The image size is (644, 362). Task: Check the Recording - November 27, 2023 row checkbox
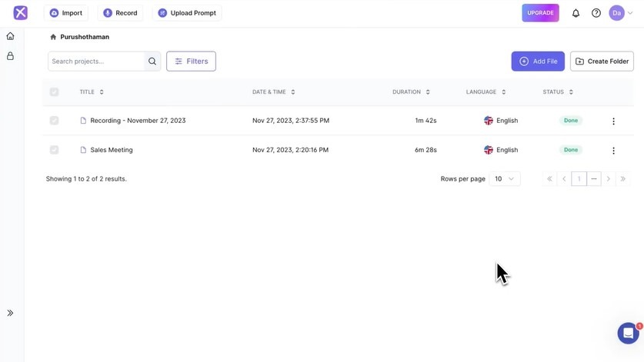pos(54,120)
